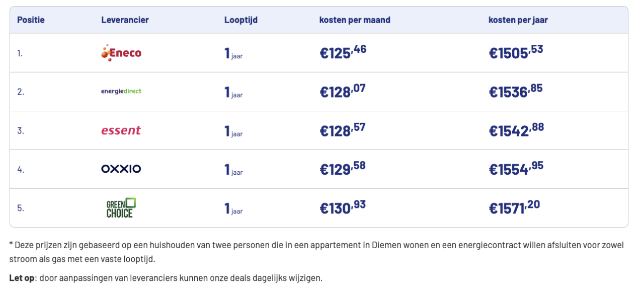
Task: Click essent's yearly cost €1542,88
Action: [x=516, y=130]
